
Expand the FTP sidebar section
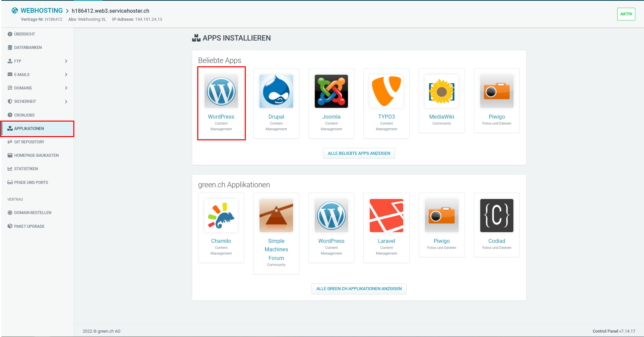pos(37,61)
